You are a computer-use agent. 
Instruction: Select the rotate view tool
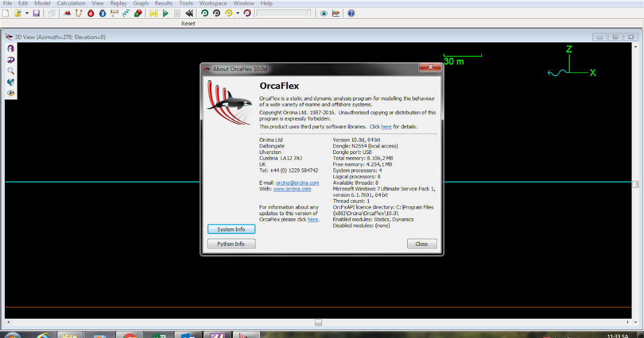pos(10,48)
